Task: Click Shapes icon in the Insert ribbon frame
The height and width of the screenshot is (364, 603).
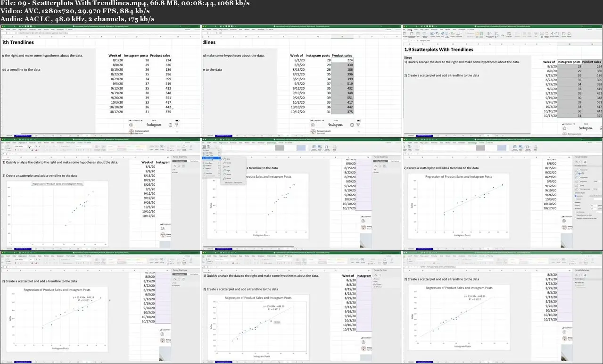Action: (438, 34)
